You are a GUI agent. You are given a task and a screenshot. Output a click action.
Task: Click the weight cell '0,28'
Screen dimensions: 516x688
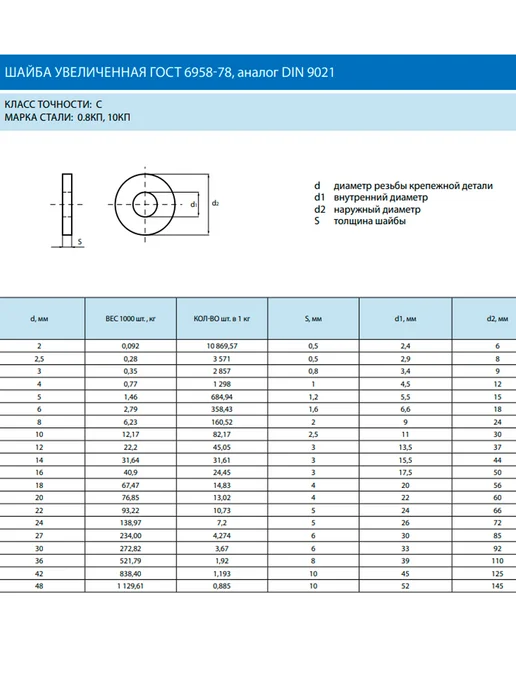pos(130,359)
